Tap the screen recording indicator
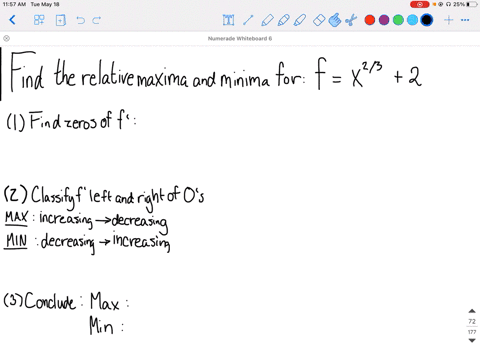Image resolution: width=480 pixels, height=360 pixels. 419,4
